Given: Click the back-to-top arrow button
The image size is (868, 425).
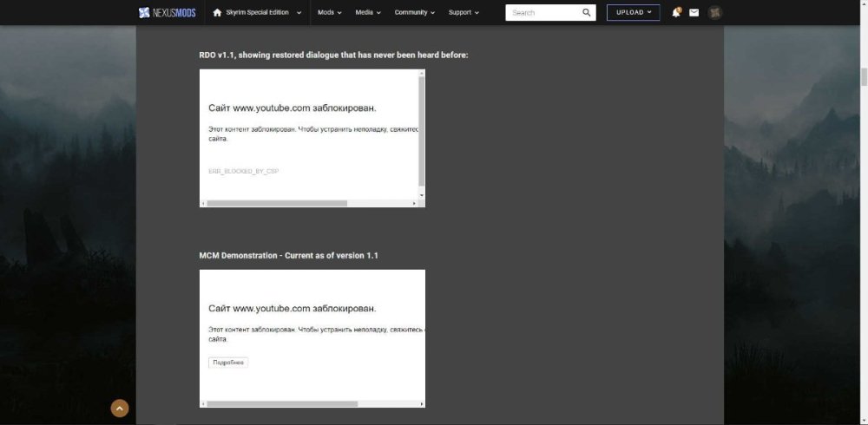Looking at the screenshot, I should [120, 409].
